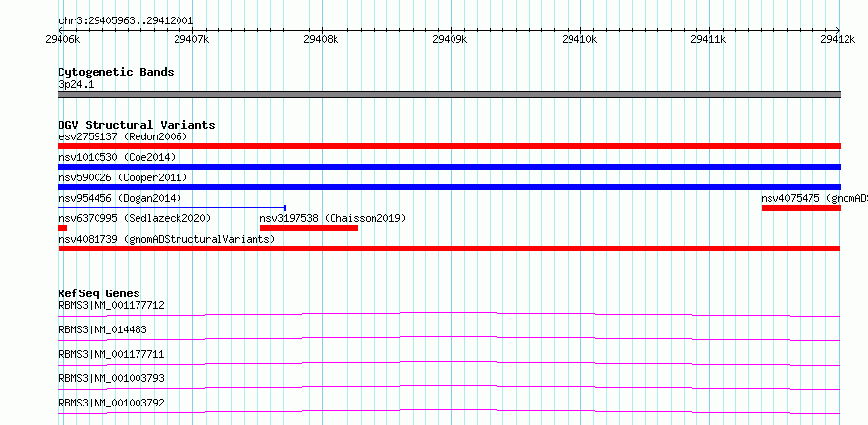This screenshot has height=425, width=868.
Task: Click the chr3:29405963..29412001 coordinate label
Action: point(126,21)
